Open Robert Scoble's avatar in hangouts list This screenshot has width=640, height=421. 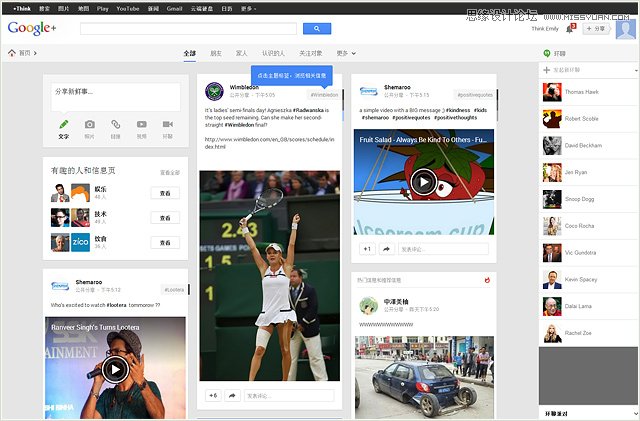click(x=552, y=119)
